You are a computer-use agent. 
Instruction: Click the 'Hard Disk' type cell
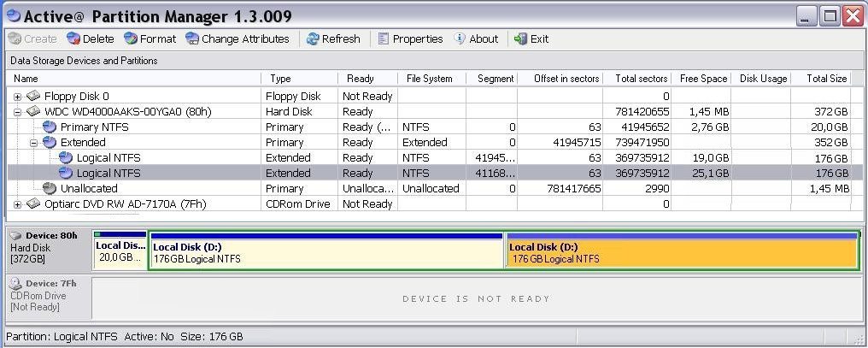(289, 112)
